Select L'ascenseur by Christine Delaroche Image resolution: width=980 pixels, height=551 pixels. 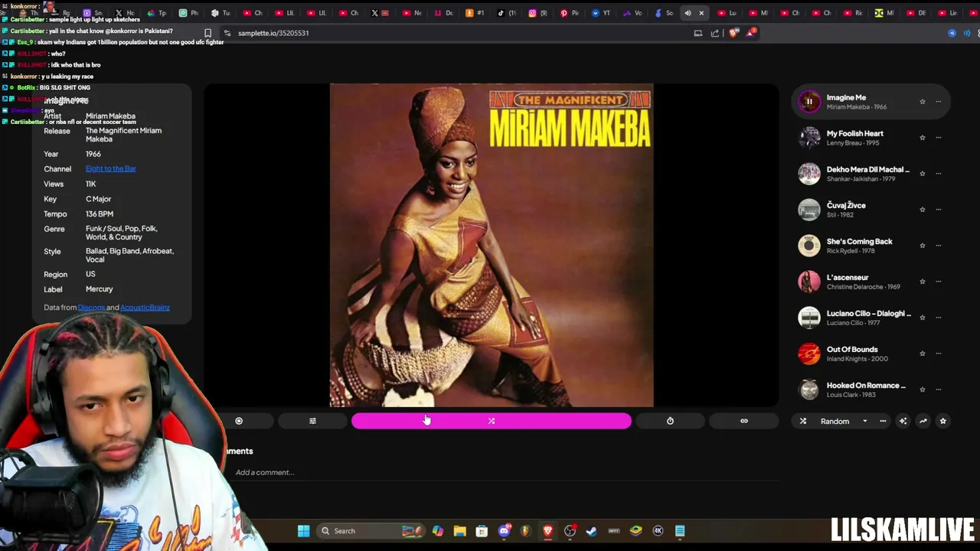[x=848, y=278]
